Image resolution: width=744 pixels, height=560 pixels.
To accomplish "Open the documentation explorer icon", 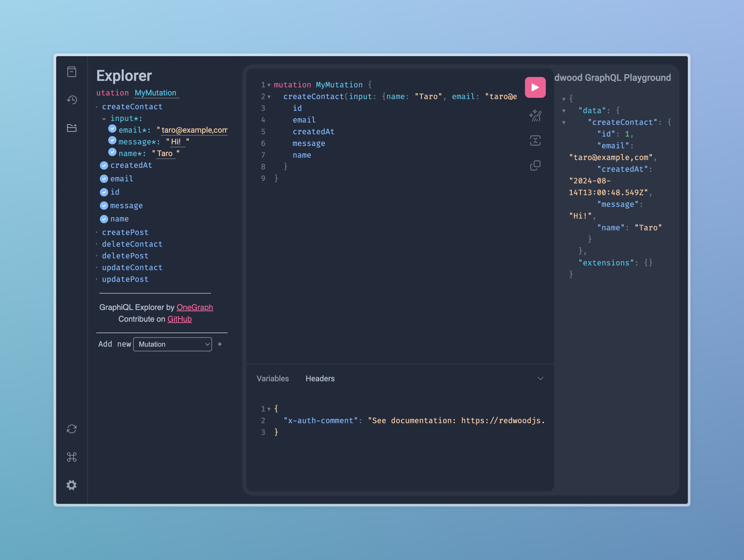I will [72, 72].
